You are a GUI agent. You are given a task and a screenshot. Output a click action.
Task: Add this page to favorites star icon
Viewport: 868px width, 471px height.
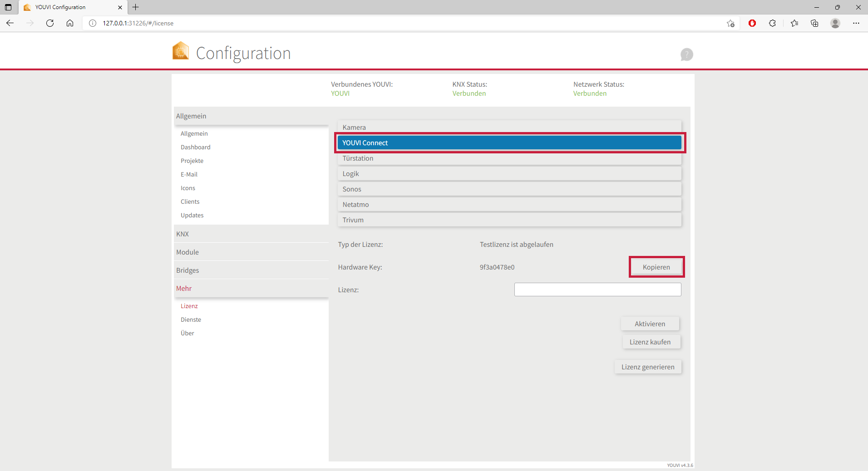[x=730, y=23]
